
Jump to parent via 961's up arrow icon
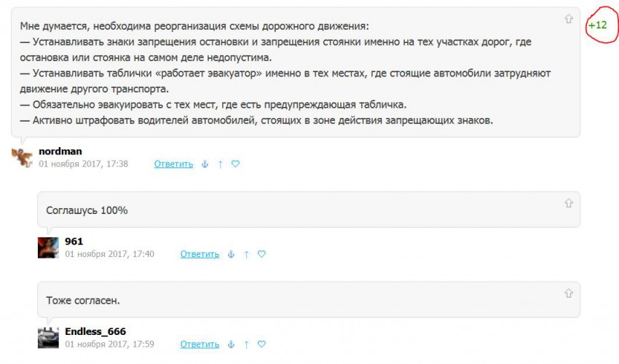[246, 255]
